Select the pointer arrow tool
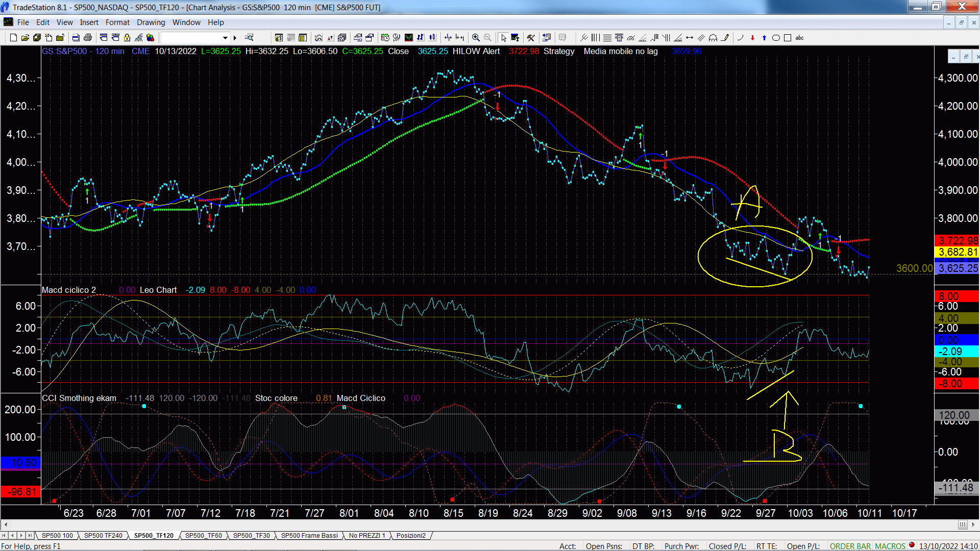 click(504, 38)
